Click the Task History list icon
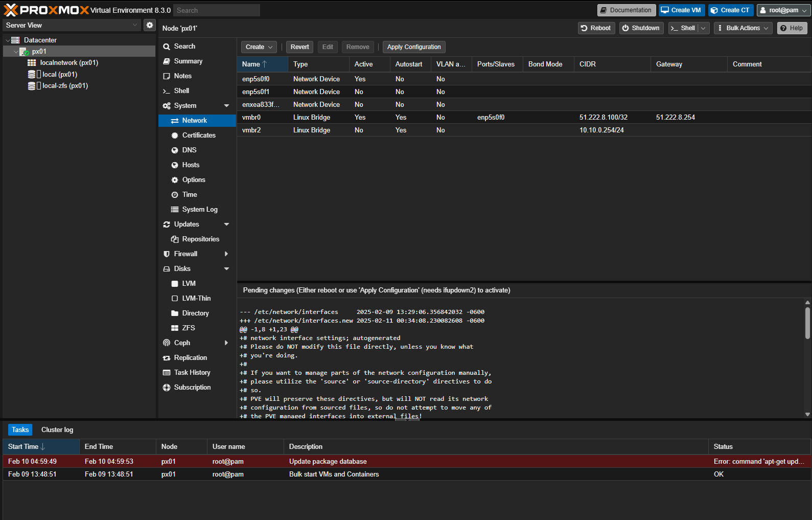The height and width of the screenshot is (520, 812). tap(167, 372)
